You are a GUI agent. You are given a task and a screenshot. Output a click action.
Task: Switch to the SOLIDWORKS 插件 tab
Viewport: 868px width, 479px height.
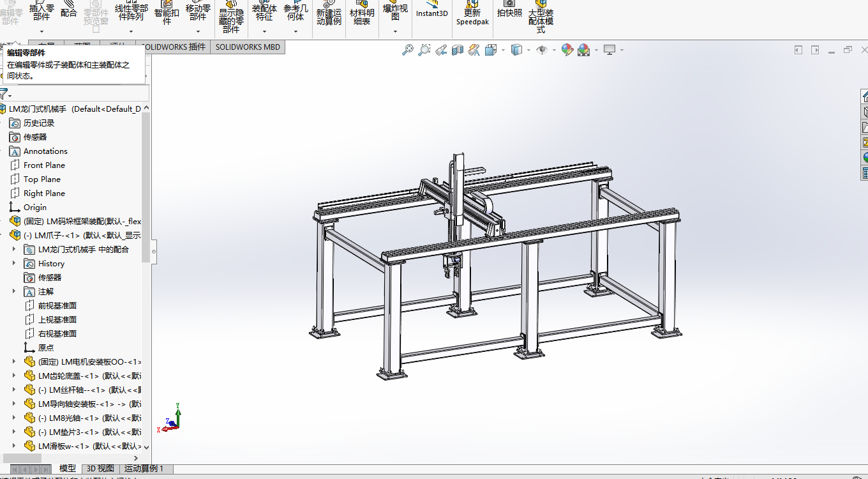174,47
